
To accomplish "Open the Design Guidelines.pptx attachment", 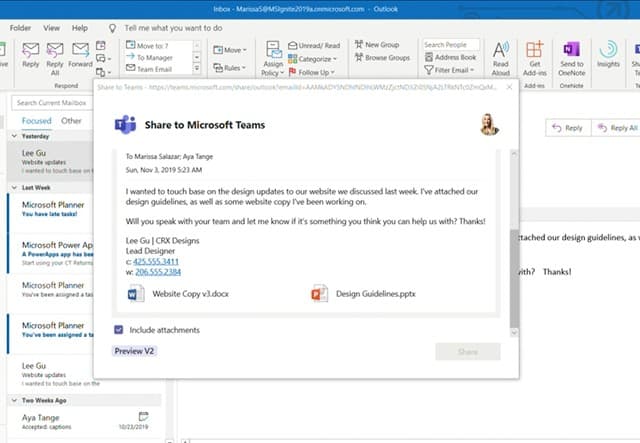I will [x=363, y=294].
